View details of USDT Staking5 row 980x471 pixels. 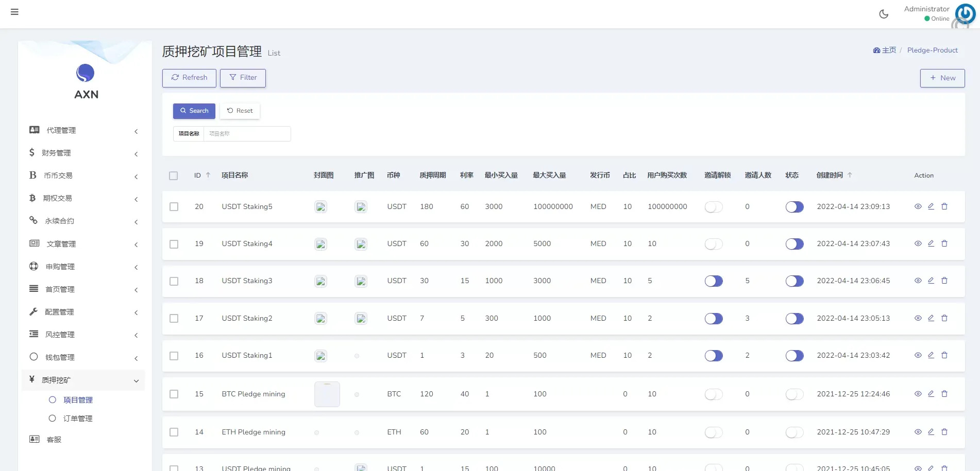coord(918,206)
